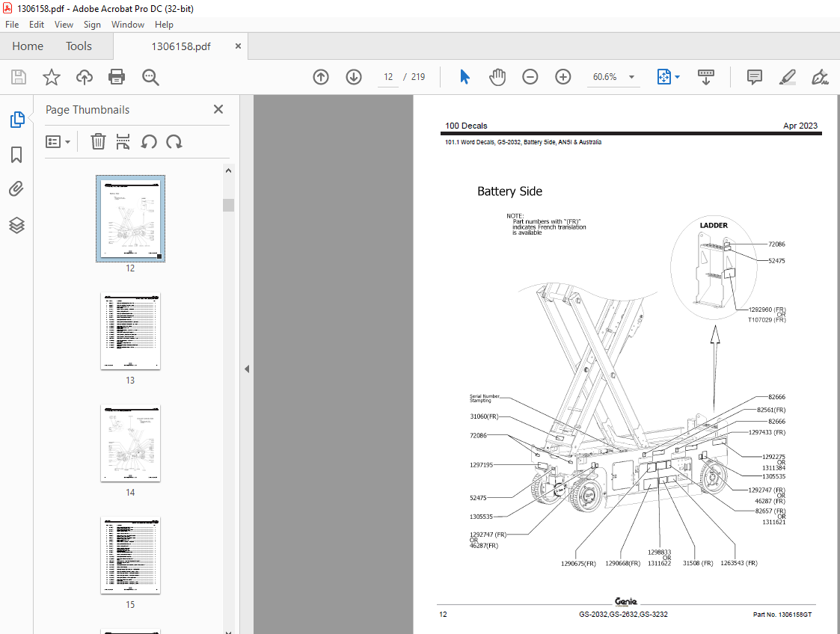
Task: Click the Fit page tool icon
Action: click(663, 77)
